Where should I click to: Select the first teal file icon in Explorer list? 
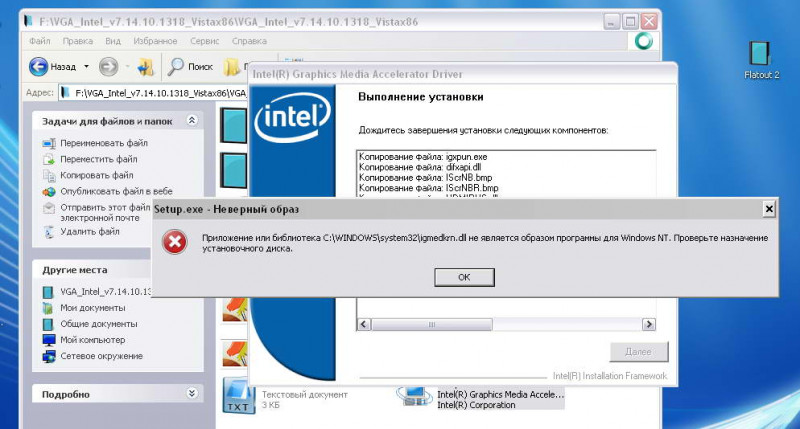pos(234,125)
